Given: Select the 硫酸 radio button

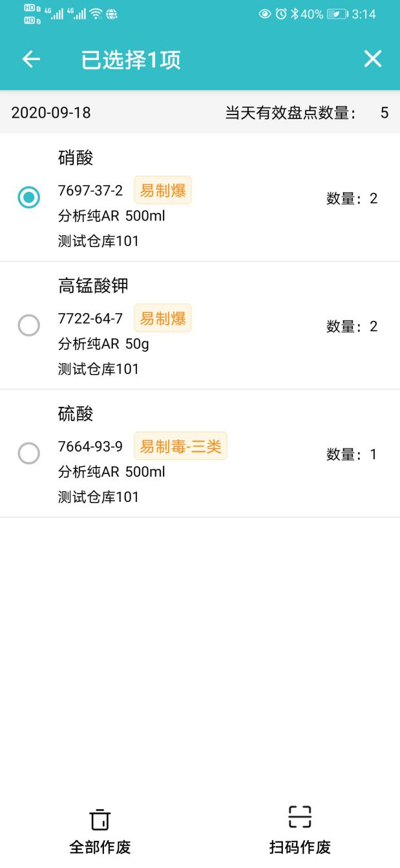Looking at the screenshot, I should pyautogui.click(x=29, y=453).
